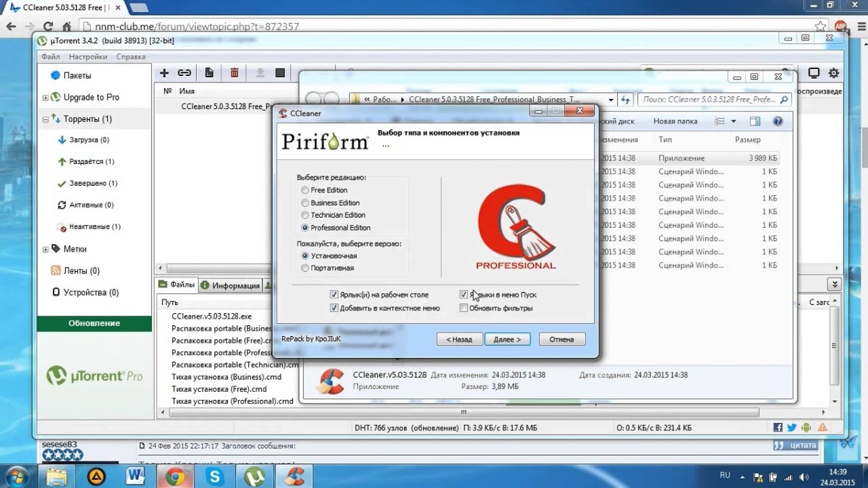The width and height of the screenshot is (868, 488).
Task: Click the Назад button in installer
Action: 459,339
